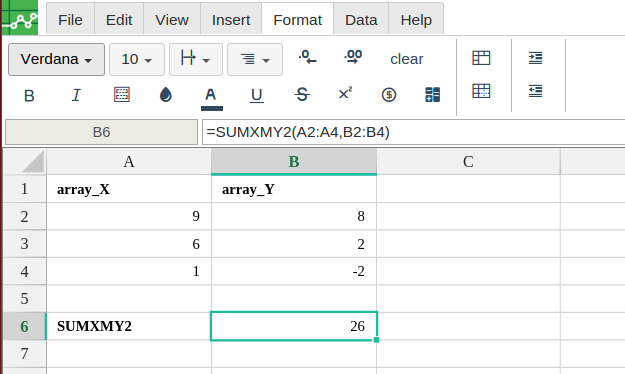Open the text alignment dropdown
Image resolution: width=625 pixels, height=374 pixels.
pos(255,59)
